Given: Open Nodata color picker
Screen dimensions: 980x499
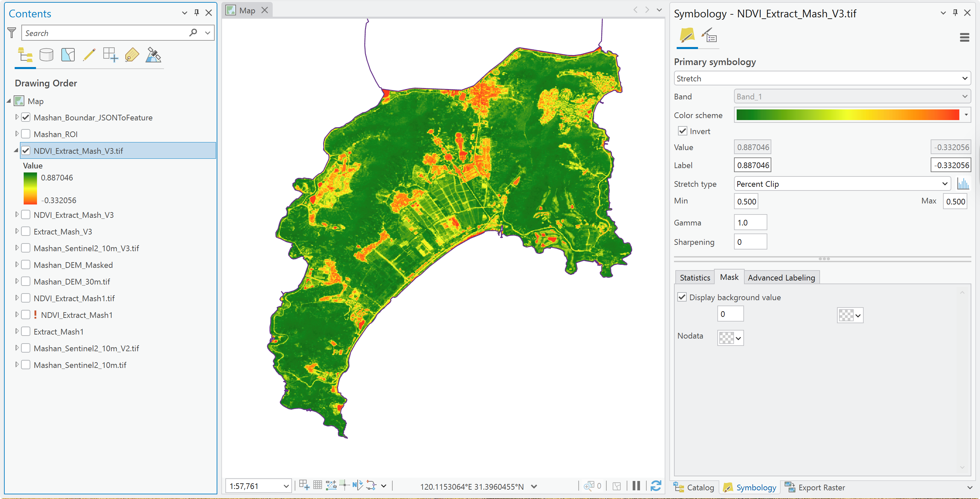Looking at the screenshot, I should (x=730, y=338).
